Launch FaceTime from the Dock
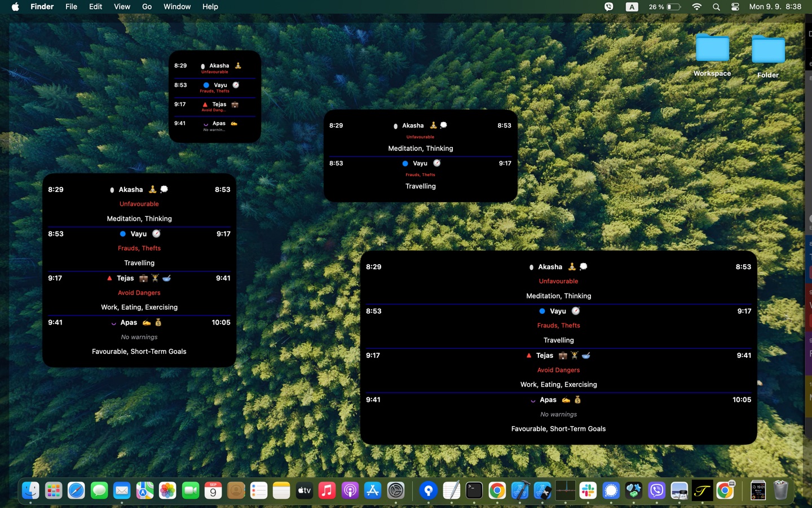Image resolution: width=812 pixels, height=508 pixels. pos(191,491)
